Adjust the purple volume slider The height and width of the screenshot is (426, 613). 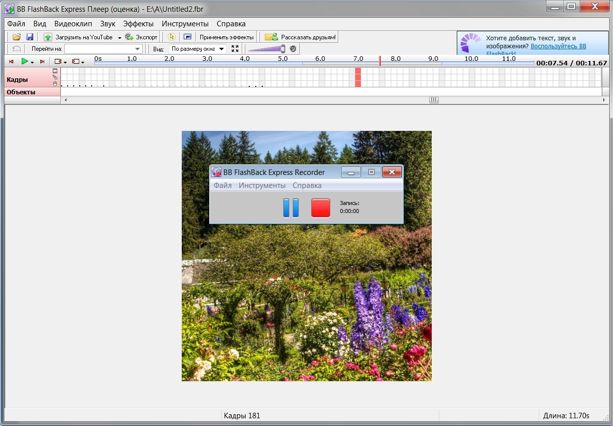267,49
